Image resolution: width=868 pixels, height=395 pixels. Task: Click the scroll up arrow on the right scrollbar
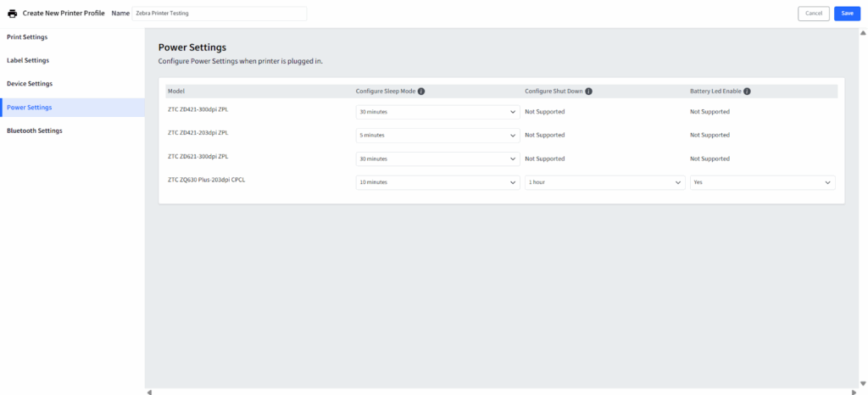tap(863, 33)
